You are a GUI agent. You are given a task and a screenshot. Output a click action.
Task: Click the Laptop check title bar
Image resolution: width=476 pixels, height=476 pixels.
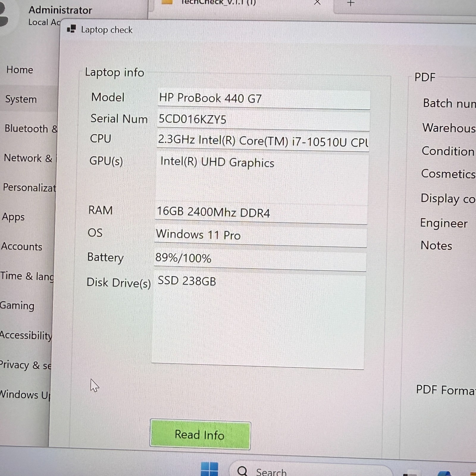coord(268,31)
